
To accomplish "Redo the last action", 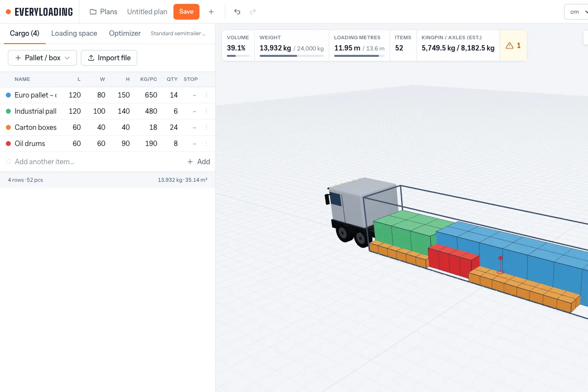I will click(x=253, y=12).
